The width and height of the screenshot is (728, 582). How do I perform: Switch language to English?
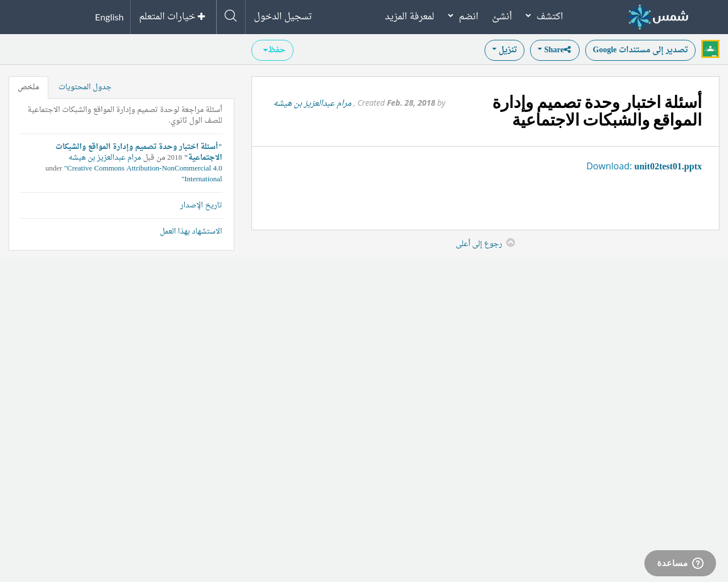pos(109,17)
